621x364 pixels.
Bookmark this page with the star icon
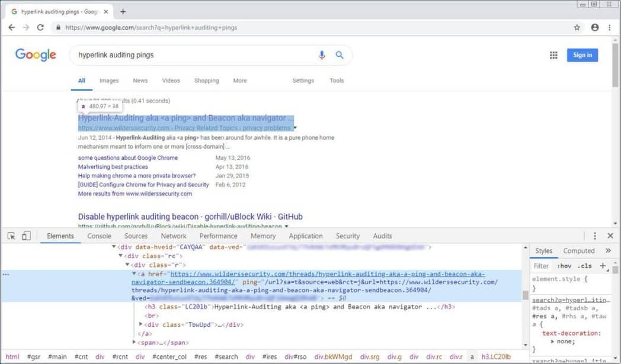click(x=577, y=27)
